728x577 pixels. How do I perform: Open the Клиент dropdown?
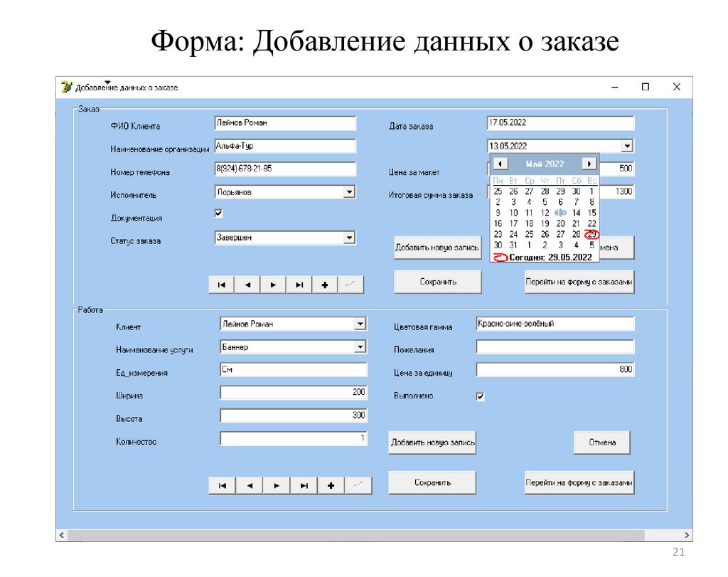click(360, 323)
